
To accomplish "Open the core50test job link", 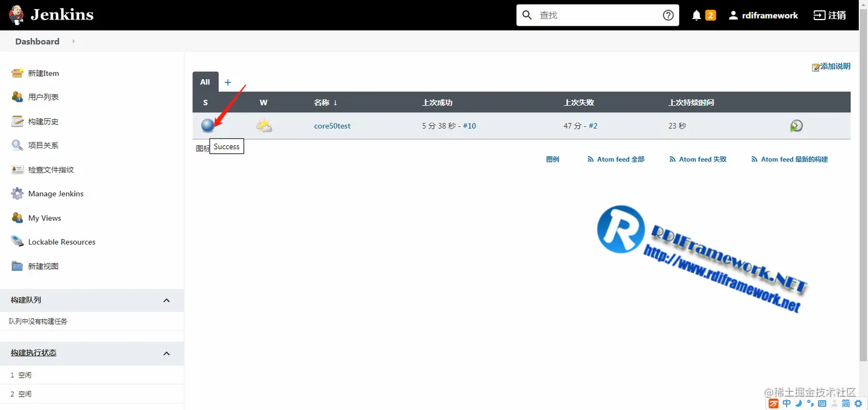I will [332, 126].
